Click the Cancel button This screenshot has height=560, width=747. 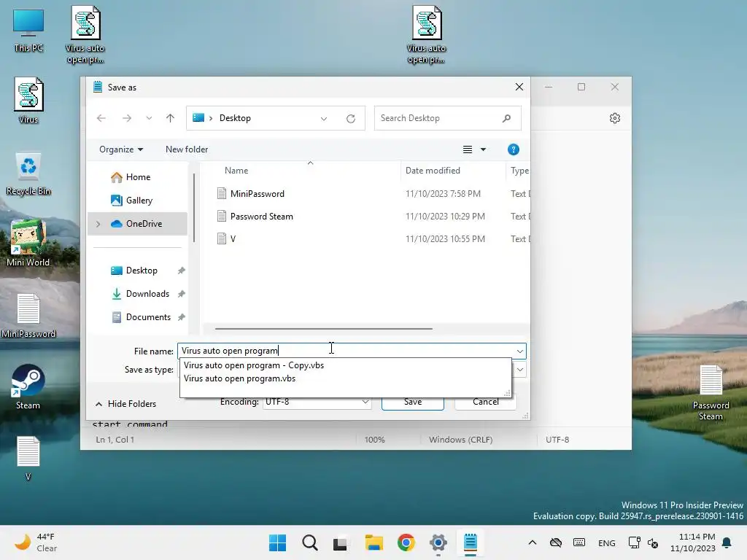[x=485, y=402]
